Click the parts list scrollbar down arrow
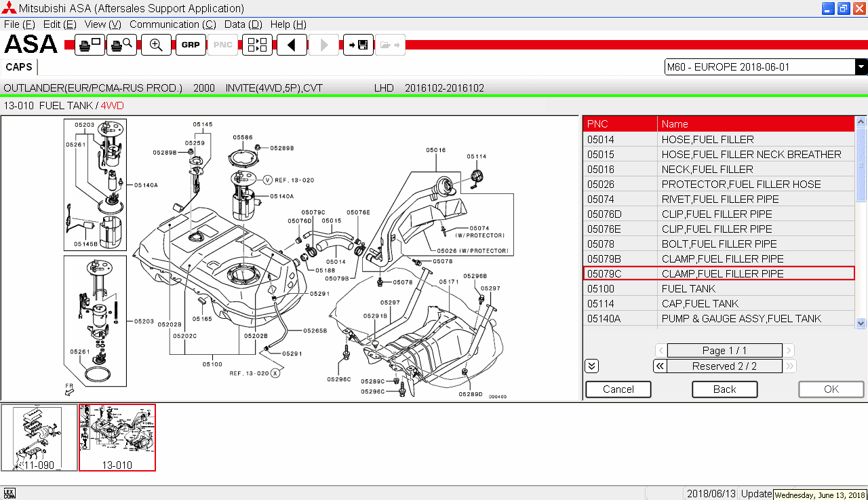The image size is (868, 500). tap(861, 324)
